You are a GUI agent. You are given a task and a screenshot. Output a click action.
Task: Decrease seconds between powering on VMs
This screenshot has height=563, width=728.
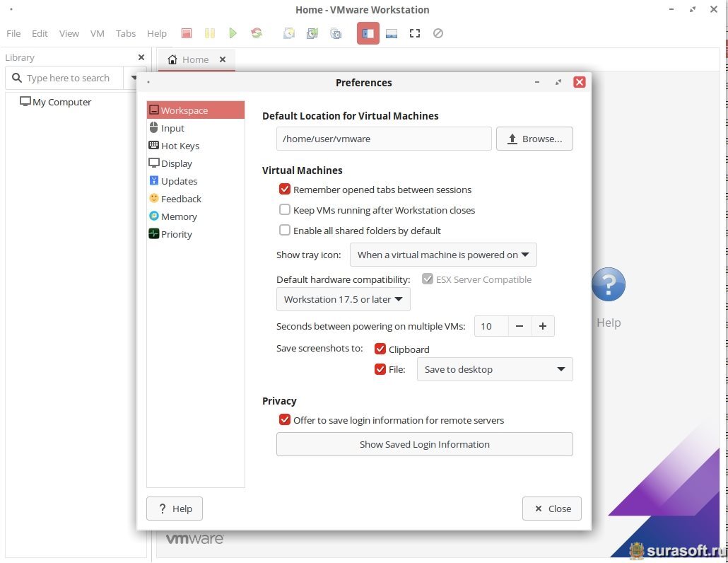[x=519, y=326]
